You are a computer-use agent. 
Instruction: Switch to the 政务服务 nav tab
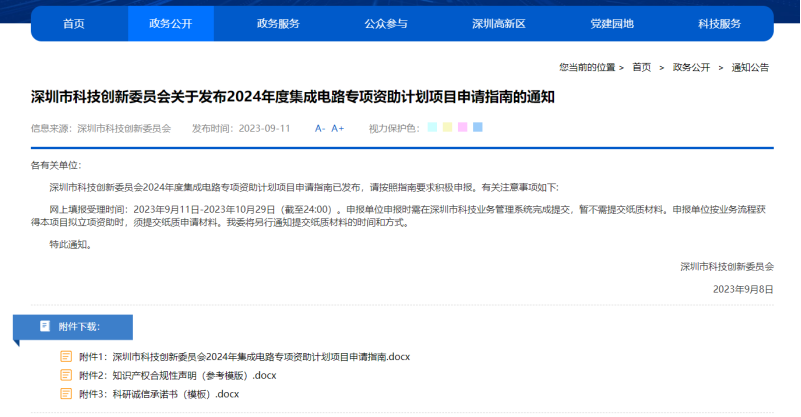[278, 23]
